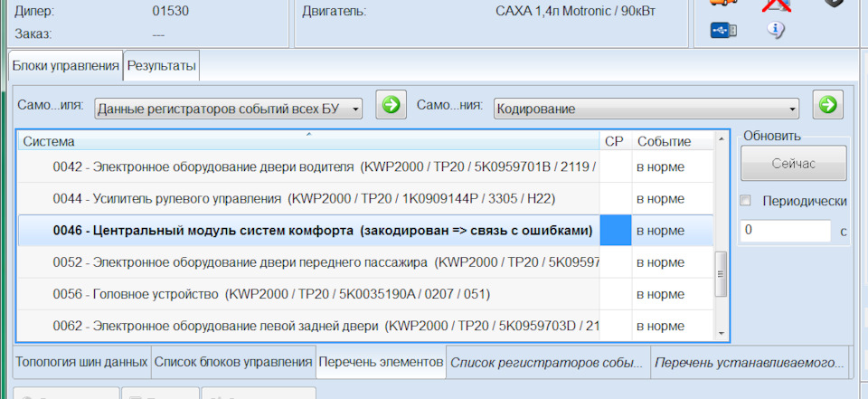Click the Обновить group label
The width and height of the screenshot is (868, 399).
(x=771, y=136)
